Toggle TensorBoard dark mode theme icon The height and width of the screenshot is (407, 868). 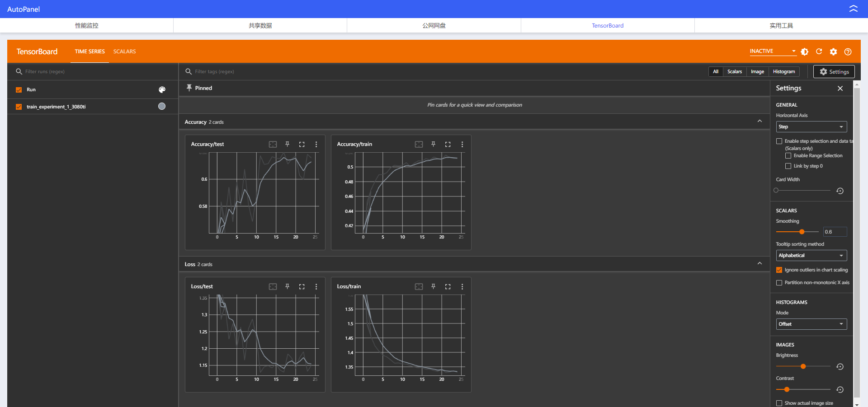(x=805, y=51)
